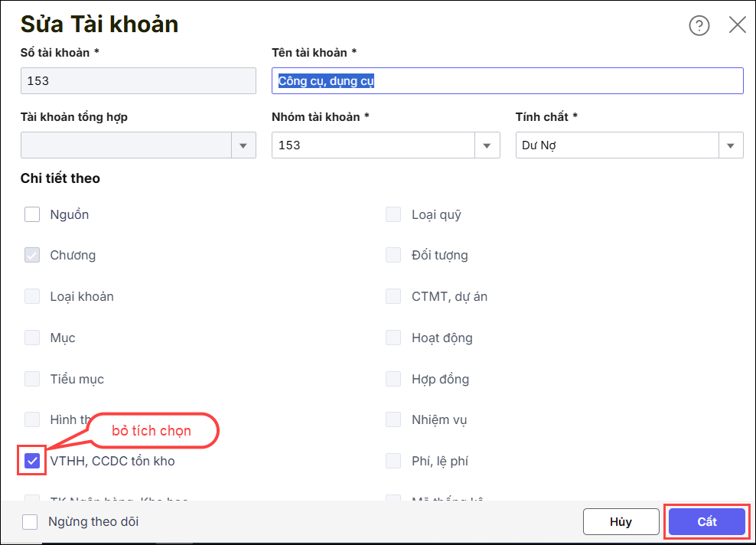
Task: Check the Phí, lệ phí checkbox
Action: click(x=393, y=461)
